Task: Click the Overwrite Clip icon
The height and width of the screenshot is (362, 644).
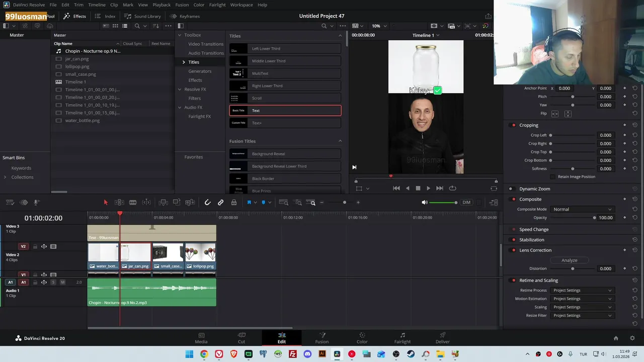Action: click(177, 202)
